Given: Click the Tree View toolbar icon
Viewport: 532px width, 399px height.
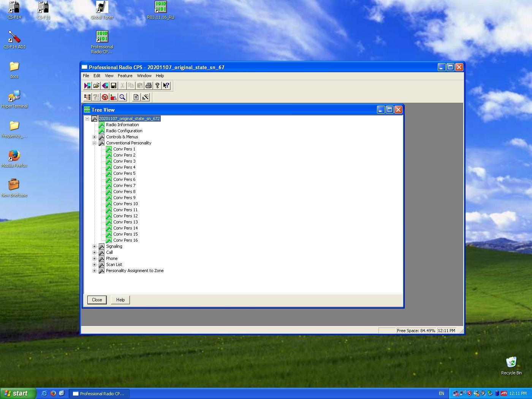Looking at the screenshot, I should coord(87,97).
